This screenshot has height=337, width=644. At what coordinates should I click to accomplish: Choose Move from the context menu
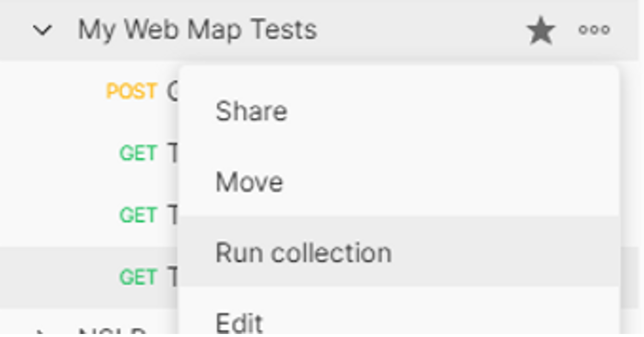coord(249,182)
